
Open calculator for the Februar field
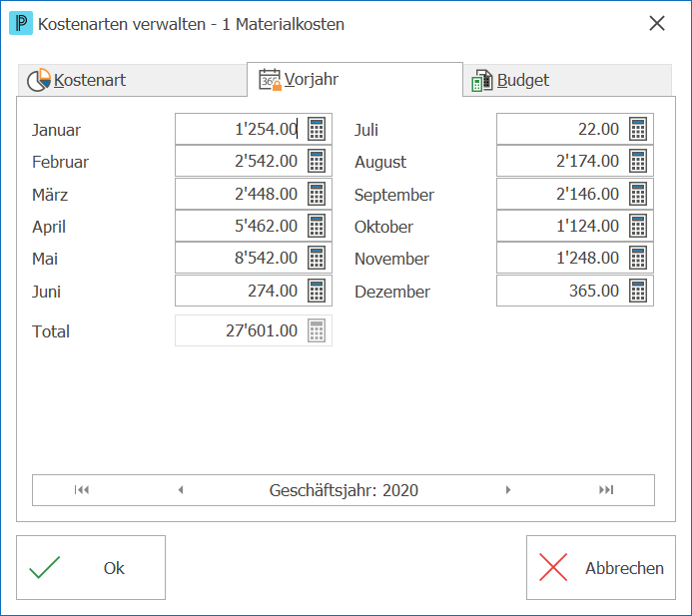tap(317, 161)
